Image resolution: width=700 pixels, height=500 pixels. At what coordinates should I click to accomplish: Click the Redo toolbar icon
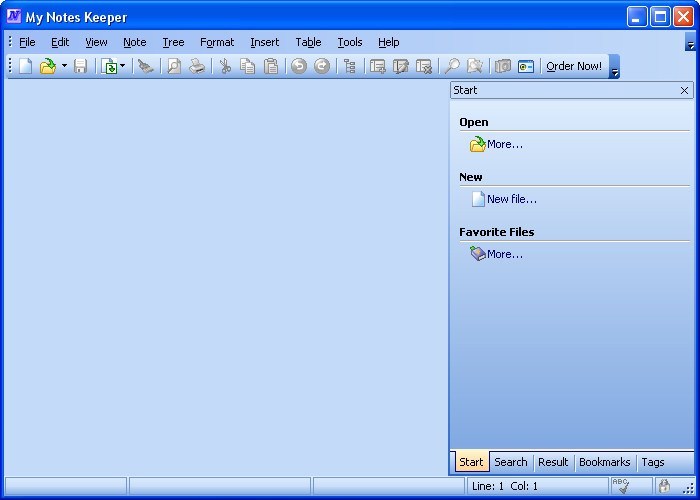[321, 66]
